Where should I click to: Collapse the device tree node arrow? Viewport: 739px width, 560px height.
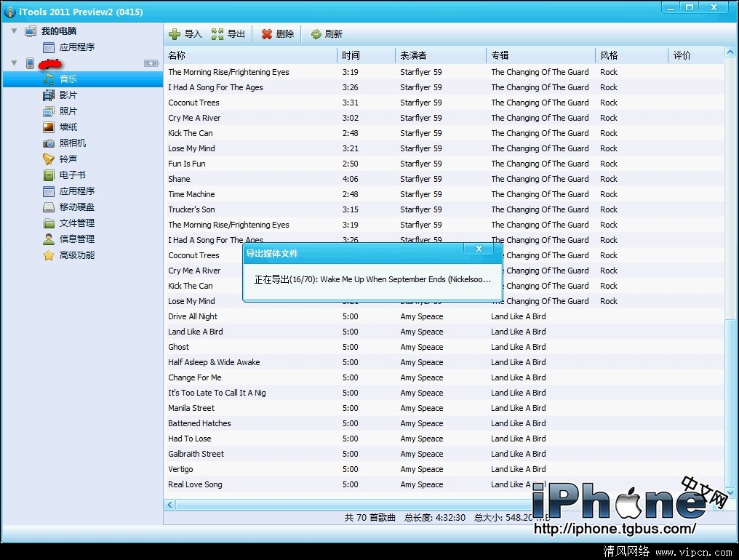click(x=14, y=63)
